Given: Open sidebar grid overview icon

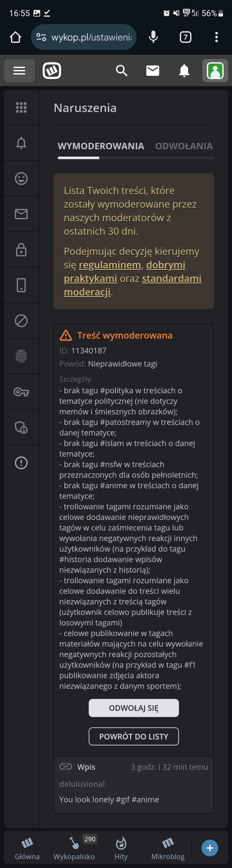Looking at the screenshot, I should tap(21, 107).
